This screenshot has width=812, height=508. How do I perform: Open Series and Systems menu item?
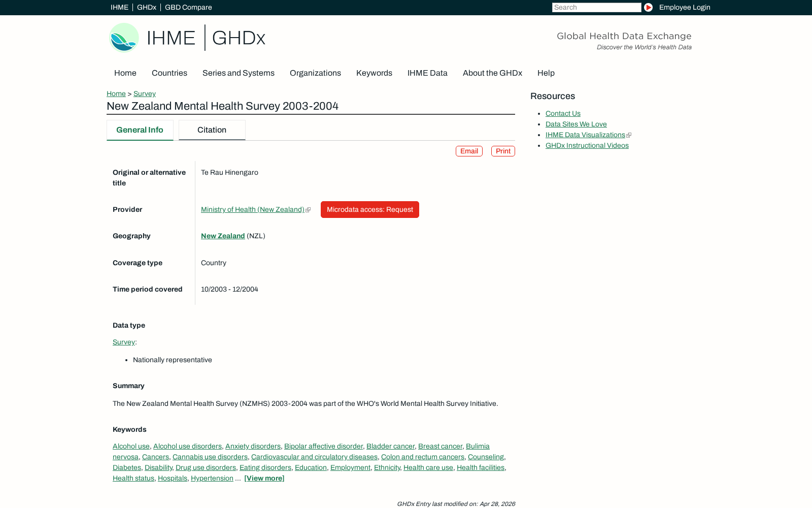tap(239, 73)
